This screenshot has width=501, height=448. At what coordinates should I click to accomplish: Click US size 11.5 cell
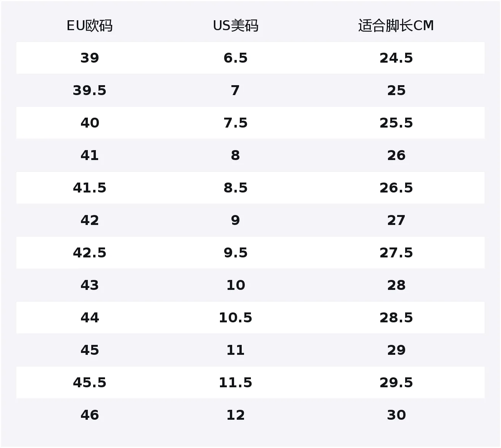point(236,383)
